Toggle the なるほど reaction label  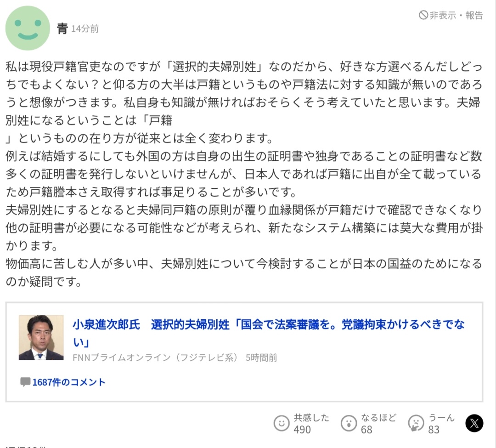point(379,418)
